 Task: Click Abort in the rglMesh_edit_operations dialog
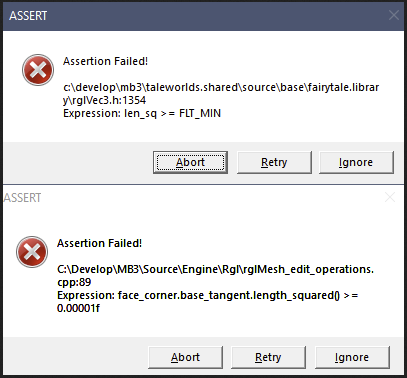click(185, 357)
